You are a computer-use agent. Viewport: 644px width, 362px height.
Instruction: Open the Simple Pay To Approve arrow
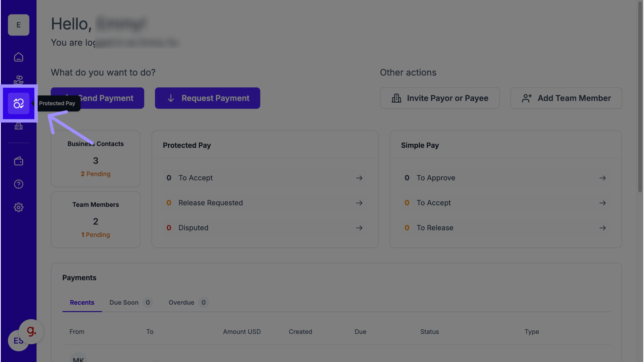(602, 178)
